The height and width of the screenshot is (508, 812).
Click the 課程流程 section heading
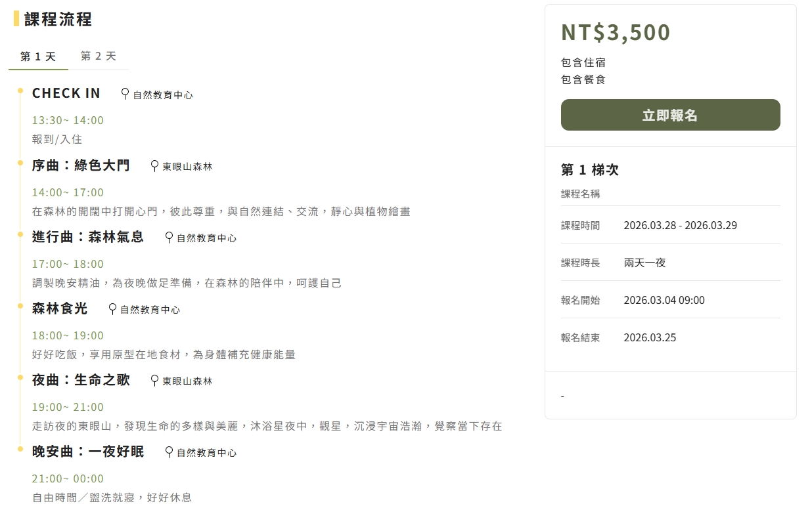coord(58,19)
